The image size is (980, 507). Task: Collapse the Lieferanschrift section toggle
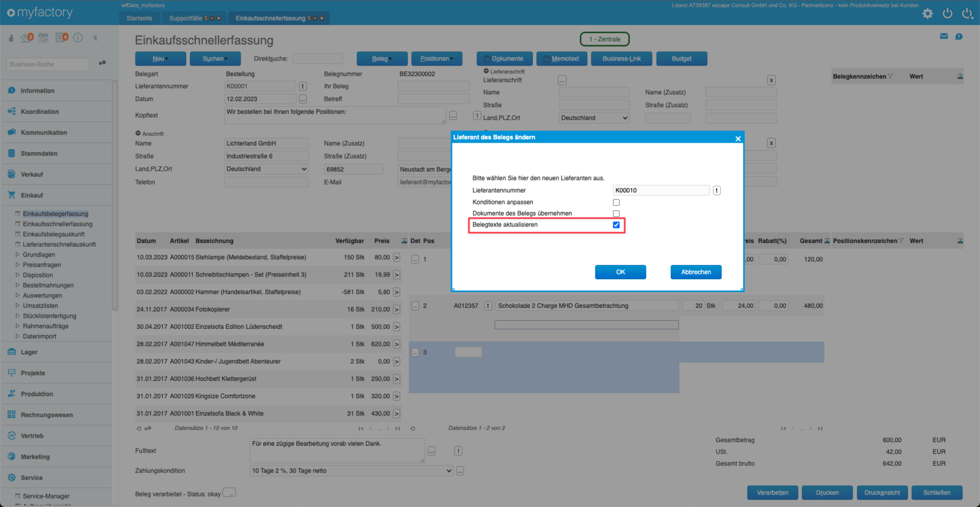[x=486, y=71]
